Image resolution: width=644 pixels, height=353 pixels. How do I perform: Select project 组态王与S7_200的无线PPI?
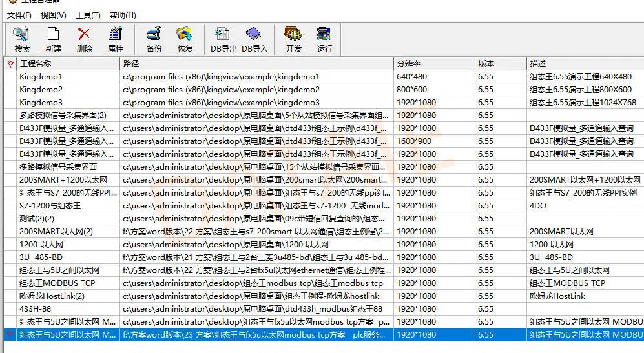(x=68, y=193)
